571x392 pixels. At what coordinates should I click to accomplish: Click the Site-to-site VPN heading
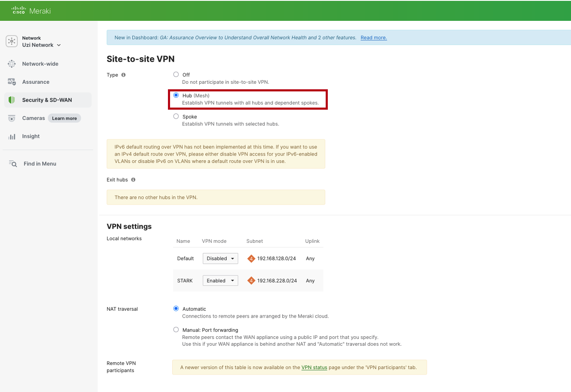tap(141, 59)
